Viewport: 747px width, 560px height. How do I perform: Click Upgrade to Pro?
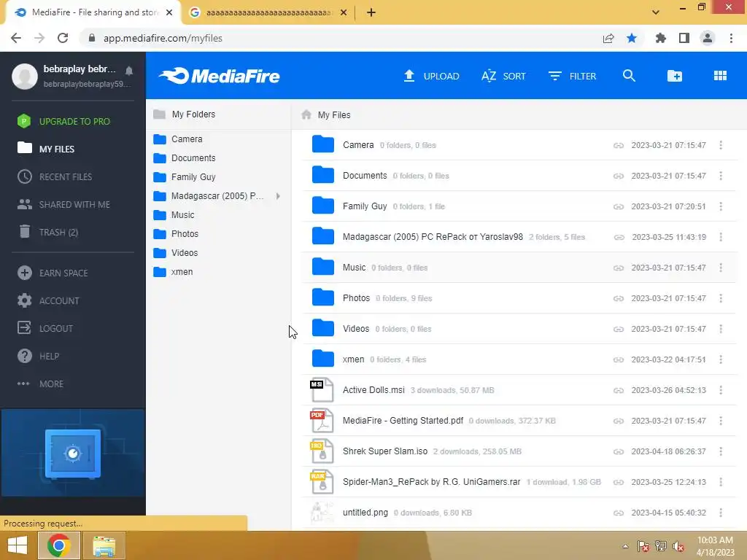[63, 122]
